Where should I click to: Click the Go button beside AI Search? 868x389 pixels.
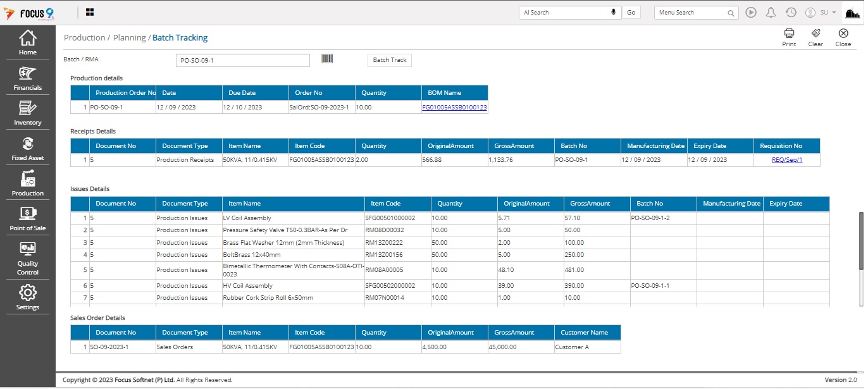tap(631, 13)
